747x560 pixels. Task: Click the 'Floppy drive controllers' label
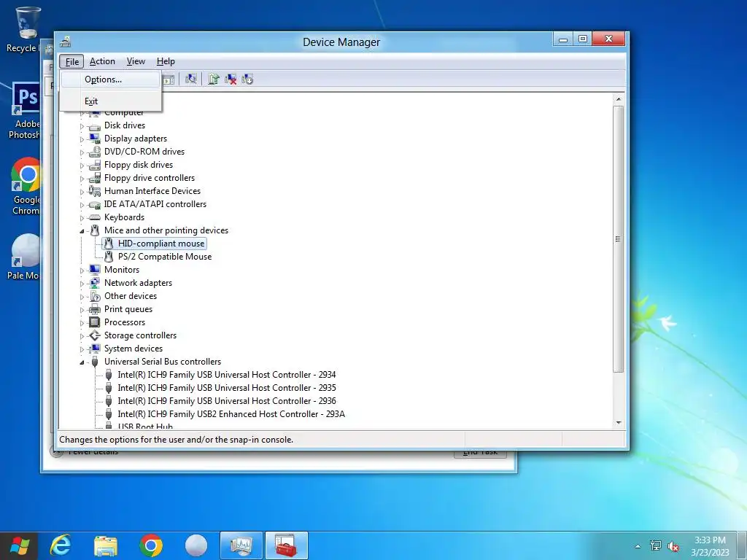(150, 178)
